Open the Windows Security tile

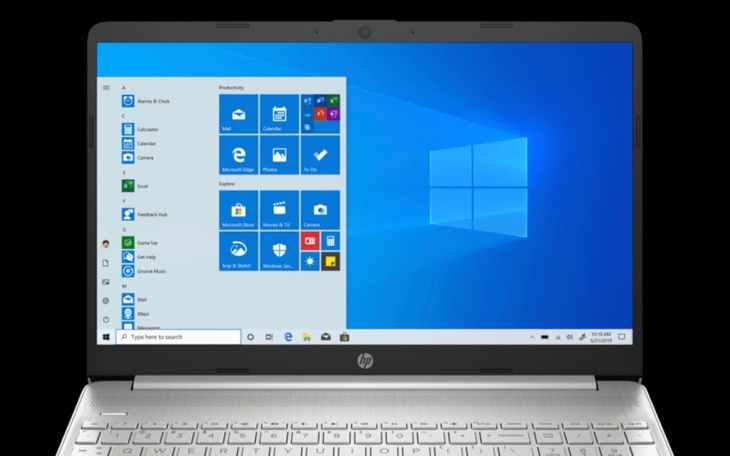[x=279, y=251]
